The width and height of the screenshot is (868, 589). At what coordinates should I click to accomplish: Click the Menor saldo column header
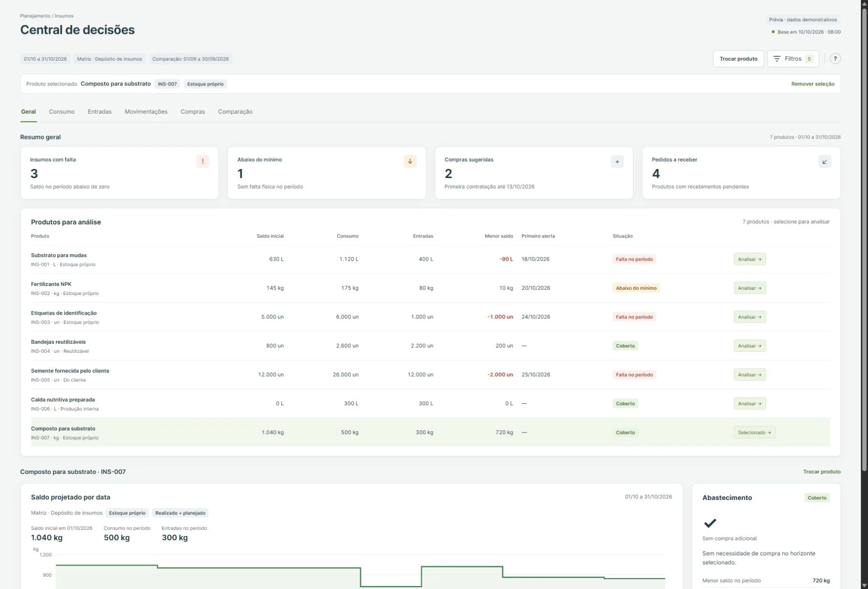(x=499, y=236)
